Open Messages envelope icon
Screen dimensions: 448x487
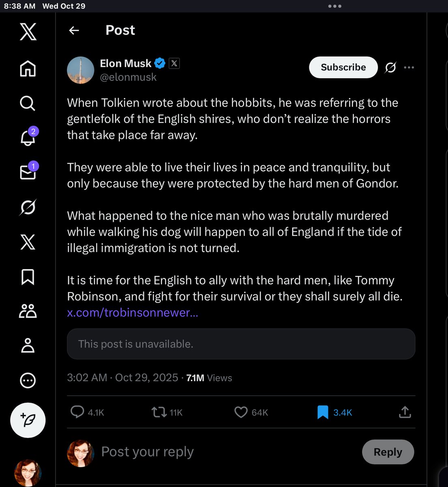point(28,171)
